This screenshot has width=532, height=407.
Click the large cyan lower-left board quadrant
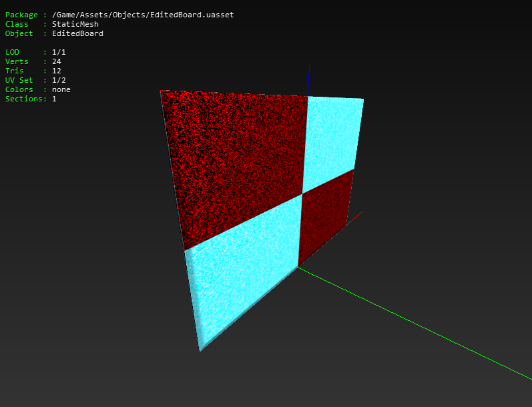244,268
